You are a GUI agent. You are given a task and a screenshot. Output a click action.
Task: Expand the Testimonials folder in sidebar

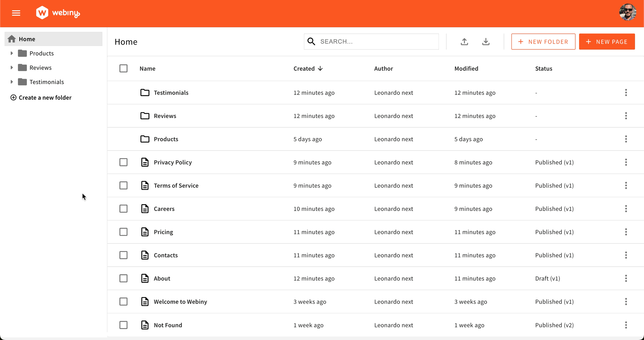click(12, 82)
